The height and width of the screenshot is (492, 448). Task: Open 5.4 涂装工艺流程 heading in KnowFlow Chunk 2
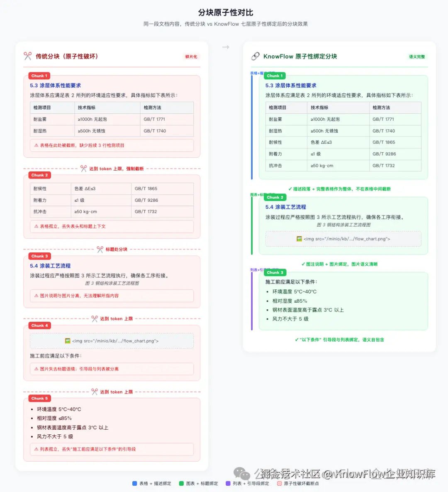(286, 207)
